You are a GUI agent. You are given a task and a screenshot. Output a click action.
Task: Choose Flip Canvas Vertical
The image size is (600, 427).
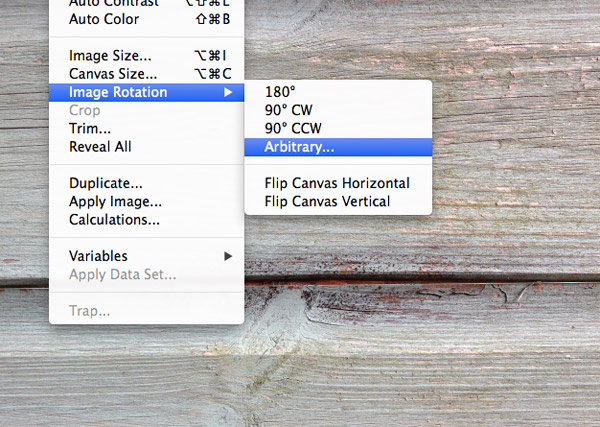point(327,201)
